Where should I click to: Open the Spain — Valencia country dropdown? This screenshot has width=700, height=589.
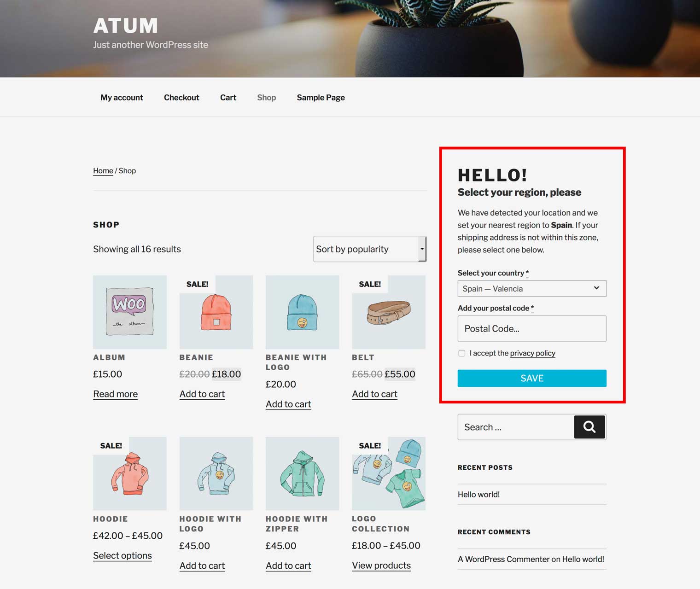[x=532, y=288]
